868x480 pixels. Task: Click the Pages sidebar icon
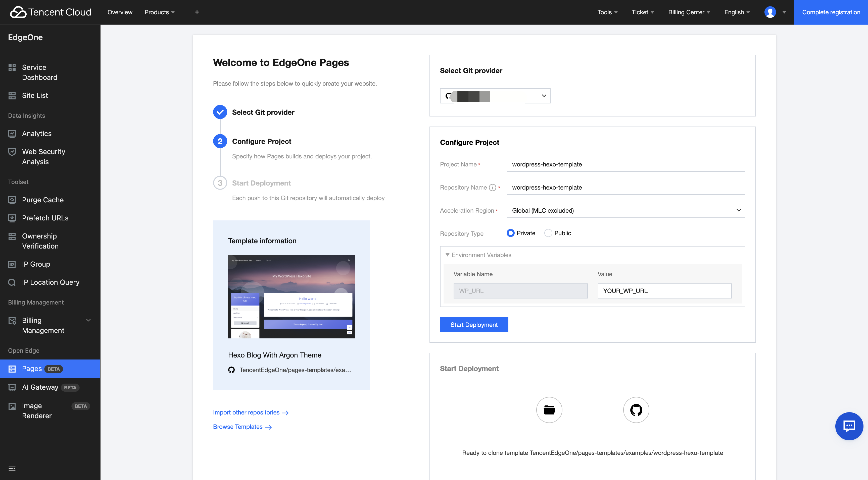tap(12, 369)
